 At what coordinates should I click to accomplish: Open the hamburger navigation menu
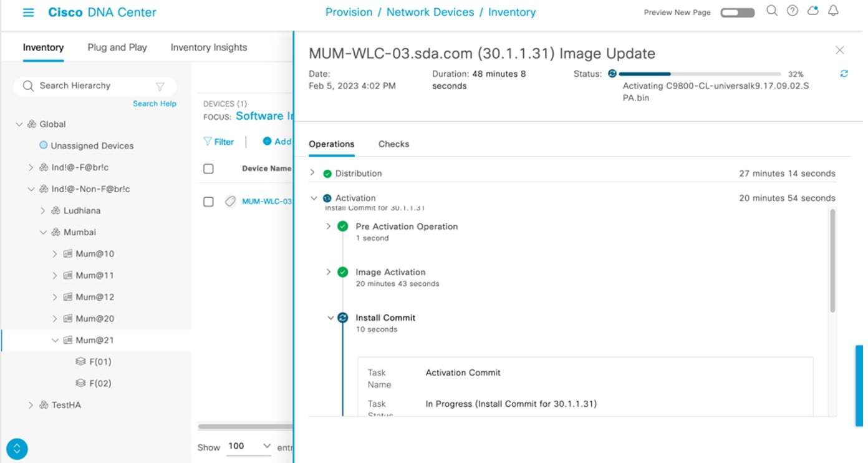coord(28,12)
